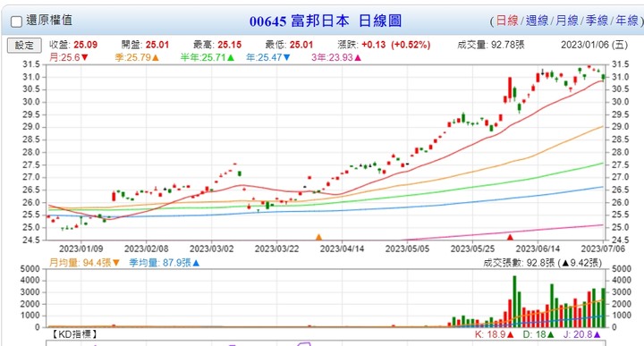Image resolution: width=644 pixels, height=346 pixels.
Task: Click the 半年:25.71 half-year average label
Action: 208,57
